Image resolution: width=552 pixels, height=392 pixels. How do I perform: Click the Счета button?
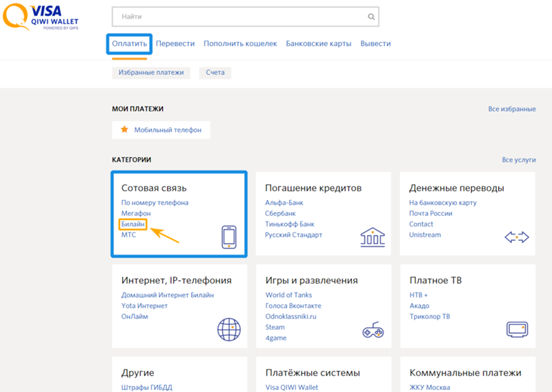point(215,72)
